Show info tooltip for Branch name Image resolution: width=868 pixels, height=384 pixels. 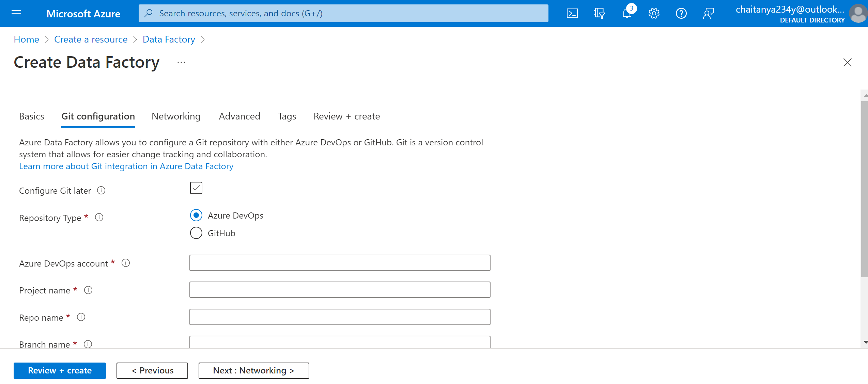click(x=88, y=344)
